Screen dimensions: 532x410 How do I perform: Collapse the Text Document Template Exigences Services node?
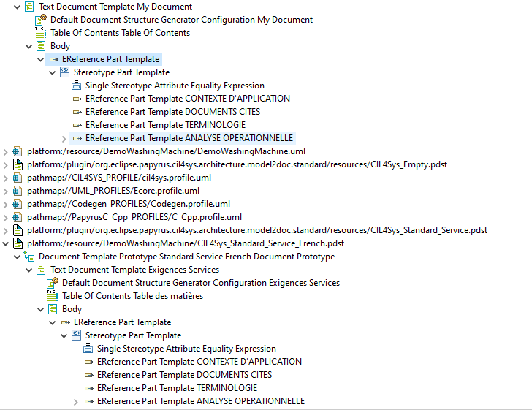click(28, 270)
